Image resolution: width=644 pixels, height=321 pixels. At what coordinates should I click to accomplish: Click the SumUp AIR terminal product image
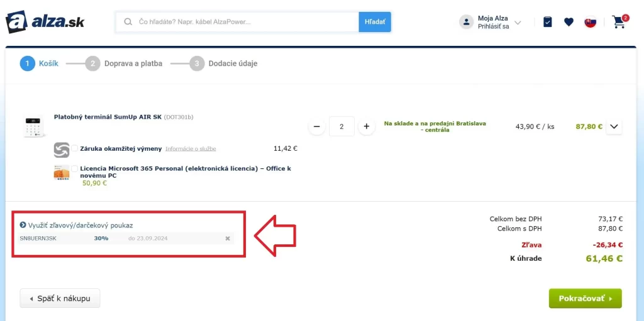coord(34,126)
